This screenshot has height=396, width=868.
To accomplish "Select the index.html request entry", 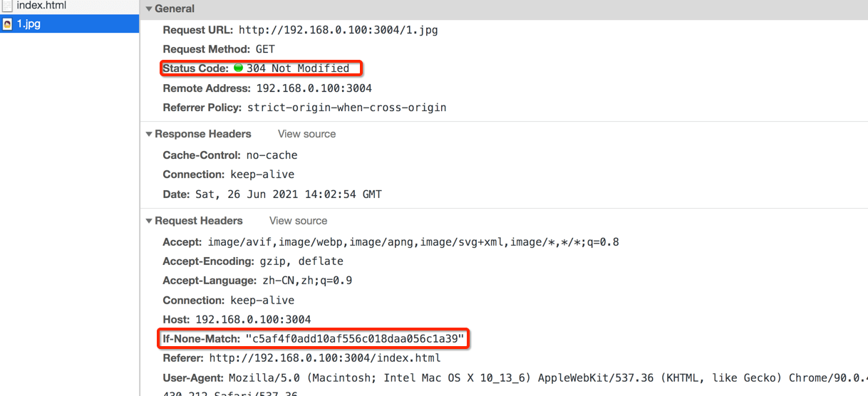I will coord(41,5).
